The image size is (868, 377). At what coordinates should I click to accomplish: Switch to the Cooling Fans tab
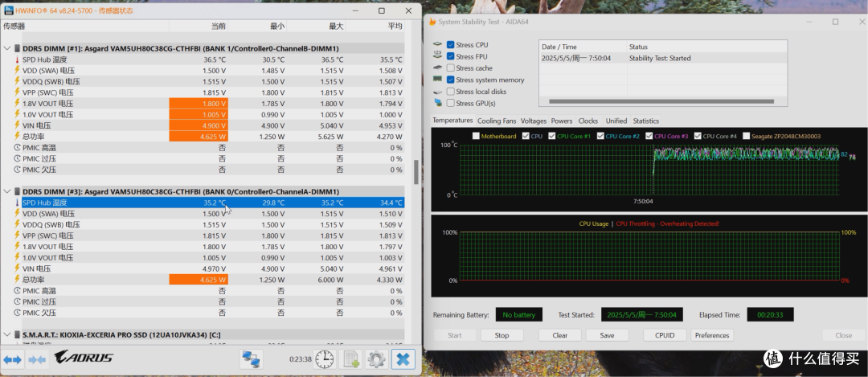(497, 121)
